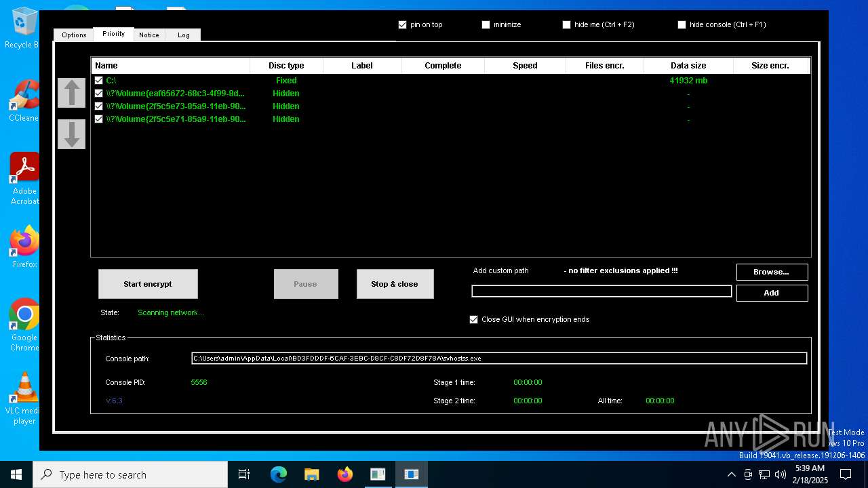Screen dimensions: 868x488
Task: Open notification center
Action: (846, 474)
